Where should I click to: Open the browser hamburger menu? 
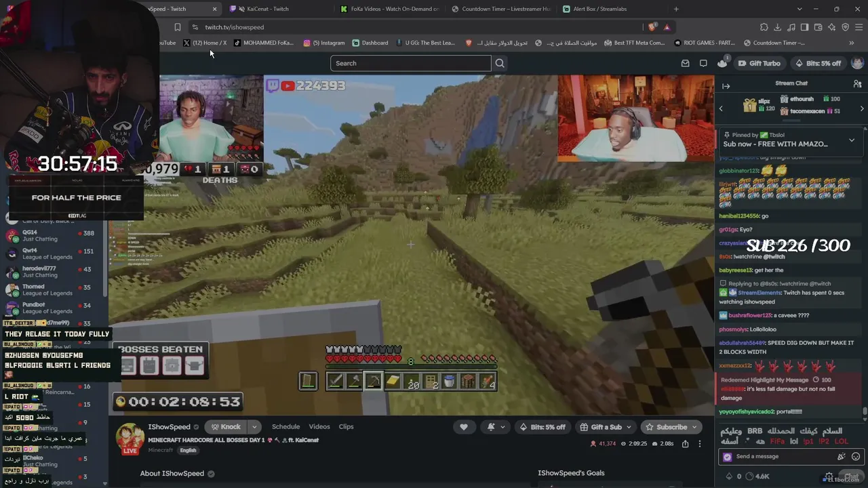pyautogui.click(x=859, y=27)
